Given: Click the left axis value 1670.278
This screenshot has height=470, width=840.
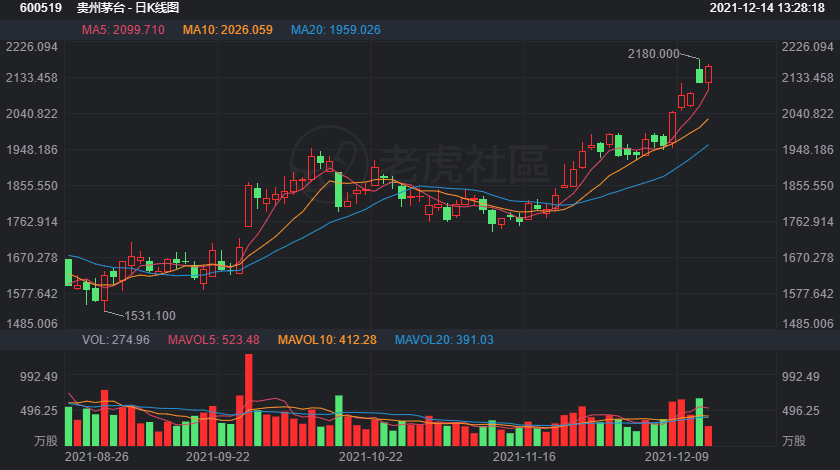Looking at the screenshot, I should (x=32, y=258).
